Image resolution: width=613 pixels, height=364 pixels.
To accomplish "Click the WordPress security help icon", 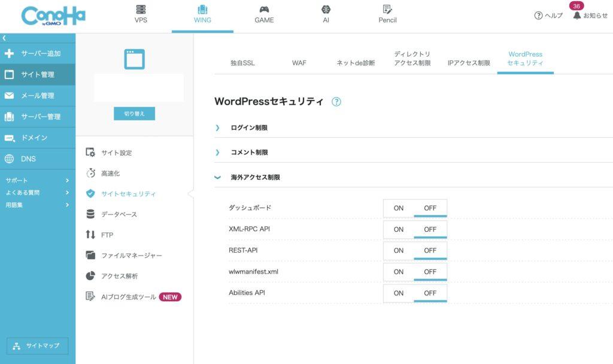I will (336, 102).
